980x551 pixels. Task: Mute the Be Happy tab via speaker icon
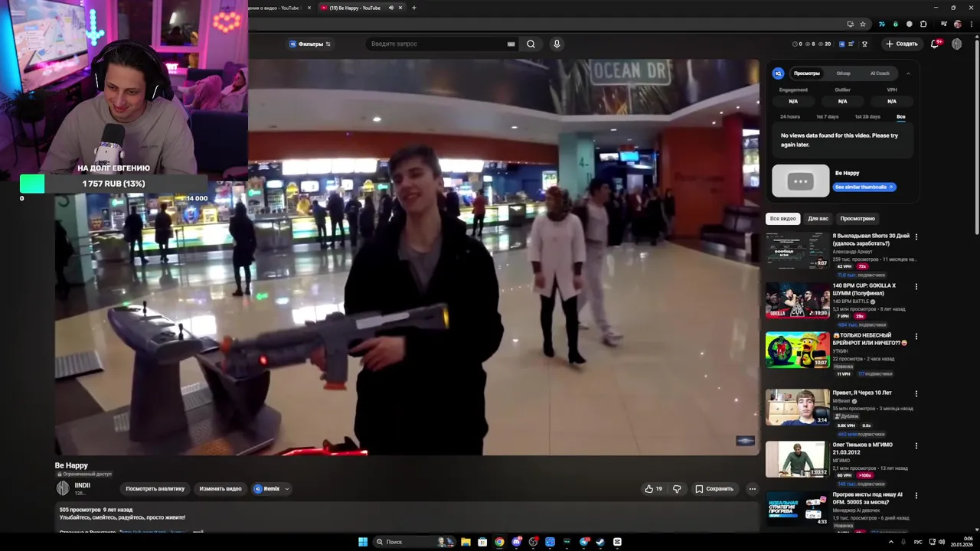pos(390,8)
